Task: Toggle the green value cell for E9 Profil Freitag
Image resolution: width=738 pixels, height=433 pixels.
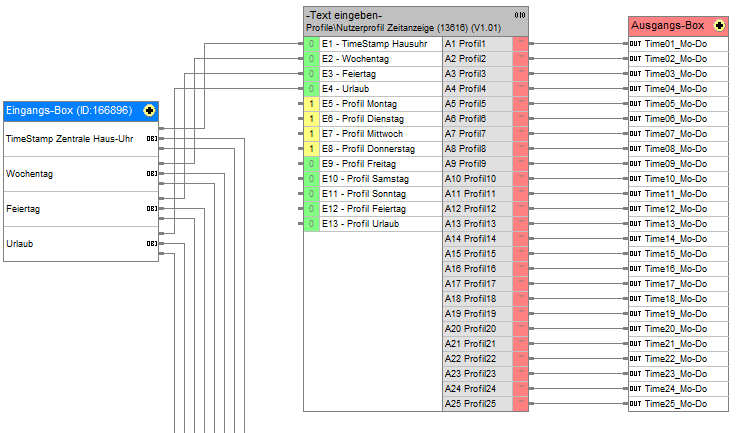Action: pos(311,164)
